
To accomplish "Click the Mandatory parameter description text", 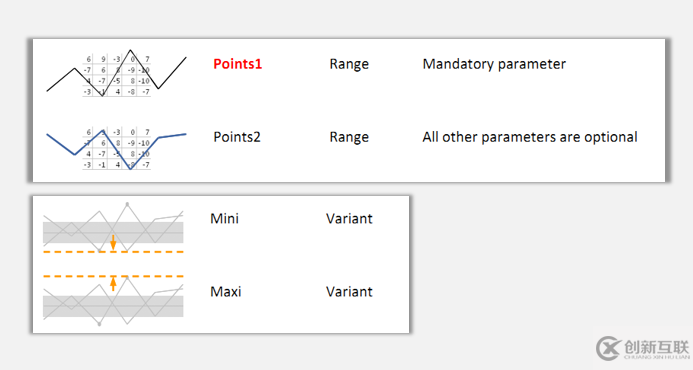I will tap(494, 65).
